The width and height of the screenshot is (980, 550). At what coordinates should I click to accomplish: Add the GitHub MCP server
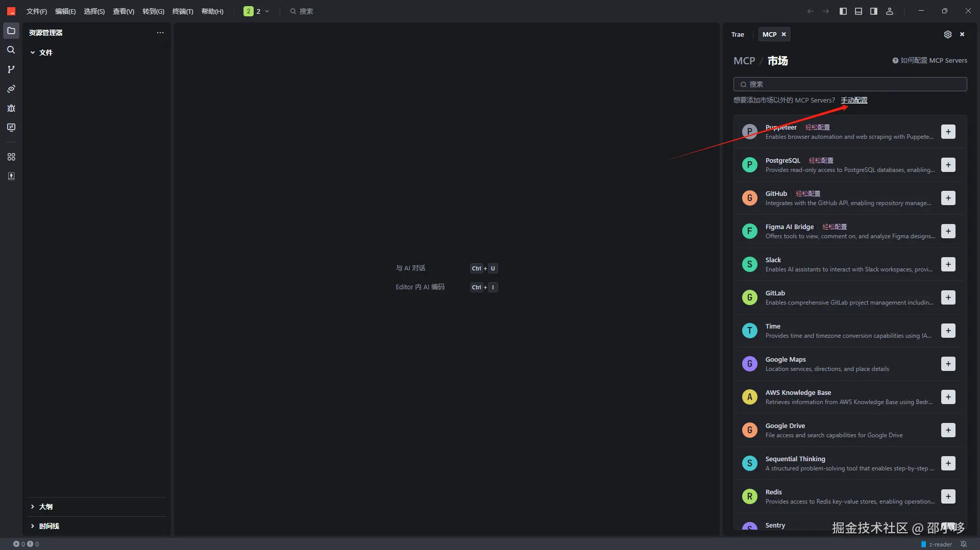948,198
